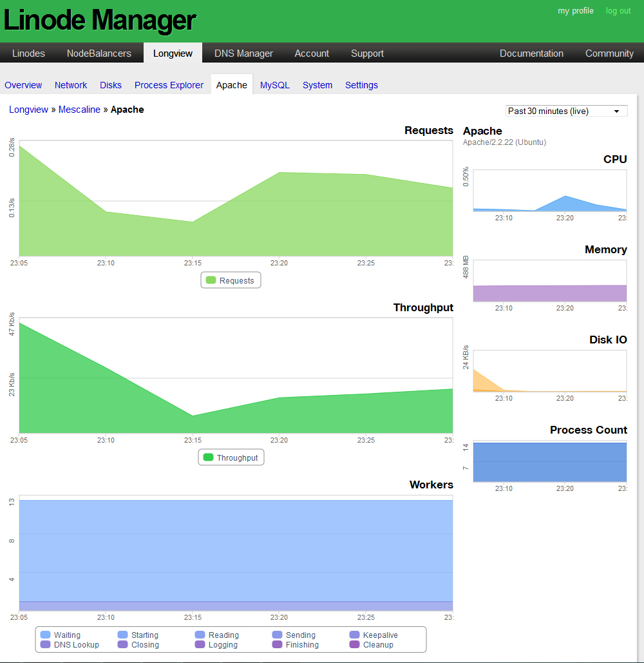Toggle Reading series in Workers legend
This screenshot has width=644, height=663.
point(200,635)
